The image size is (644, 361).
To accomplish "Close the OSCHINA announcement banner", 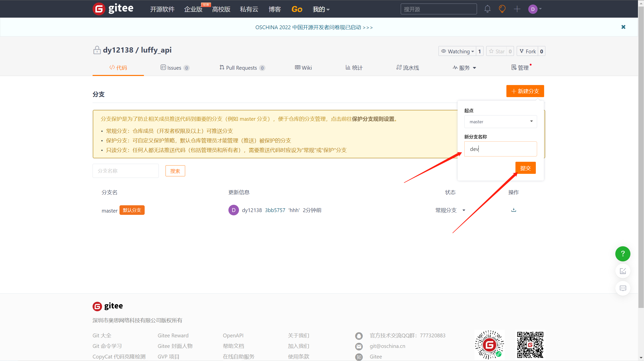I will pyautogui.click(x=623, y=27).
